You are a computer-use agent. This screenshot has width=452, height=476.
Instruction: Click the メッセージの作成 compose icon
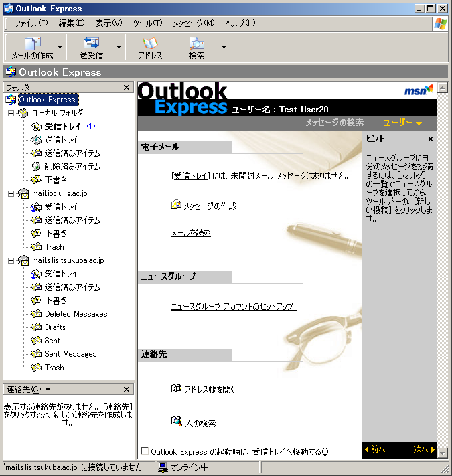(176, 205)
